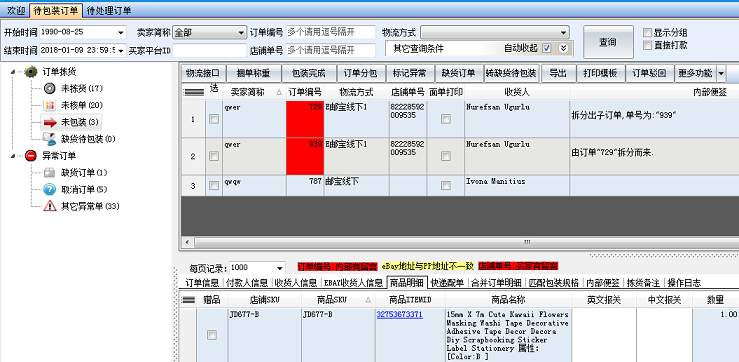739x362 pixels.
Task: Toggle the 自动收起 checkbox
Action: 547,48
